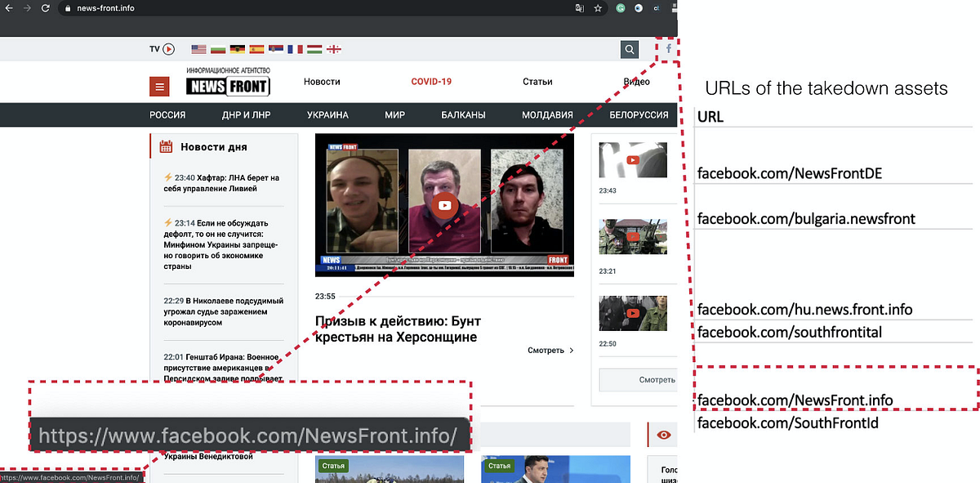
Task: Select the Spanish flag language
Action: [x=256, y=49]
